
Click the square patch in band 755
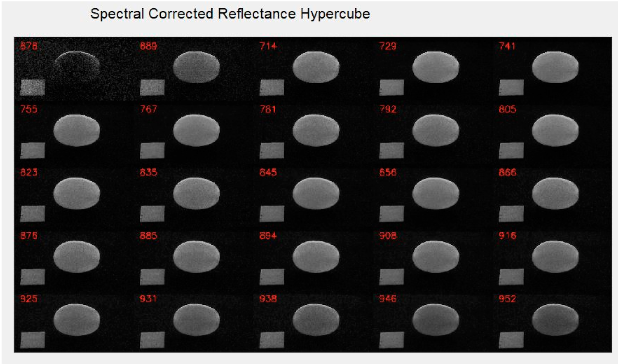(32, 151)
